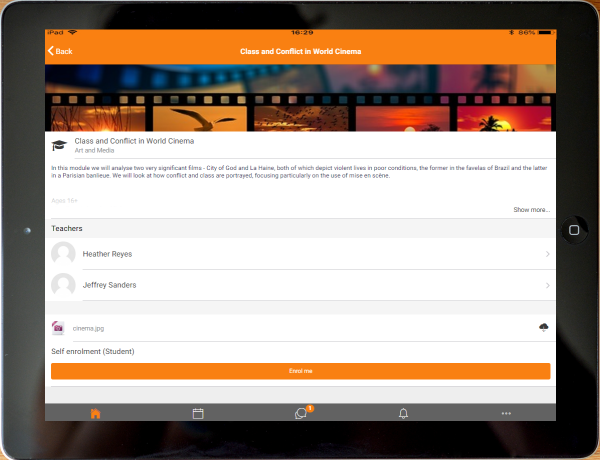
Task: Click the Class and Conflict header title
Action: (300, 51)
